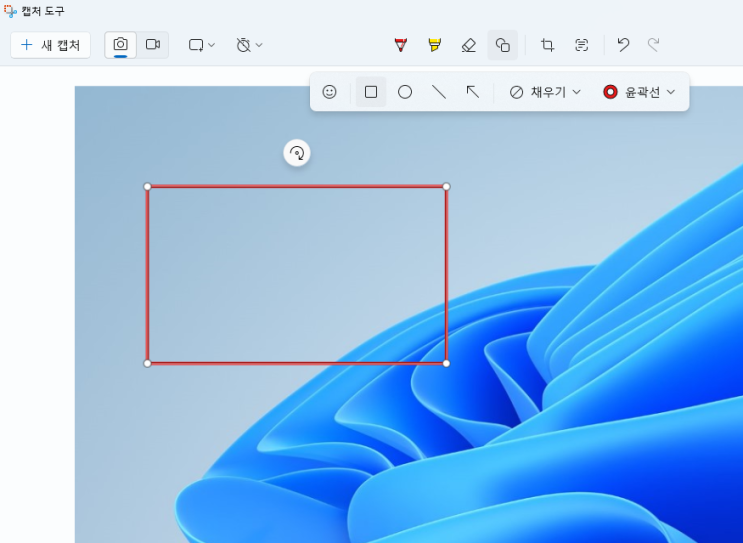Open the 윤곽선 outline dropdown
This screenshot has width=743, height=543.
(x=639, y=92)
